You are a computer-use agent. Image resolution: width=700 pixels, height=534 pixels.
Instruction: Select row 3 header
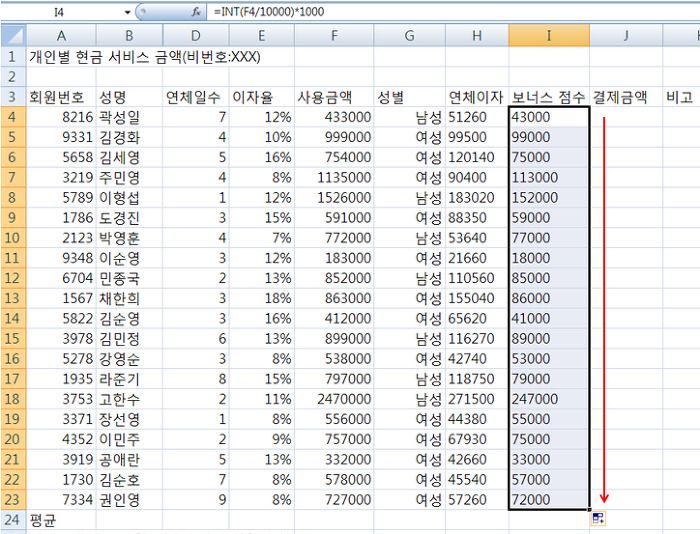[13, 96]
